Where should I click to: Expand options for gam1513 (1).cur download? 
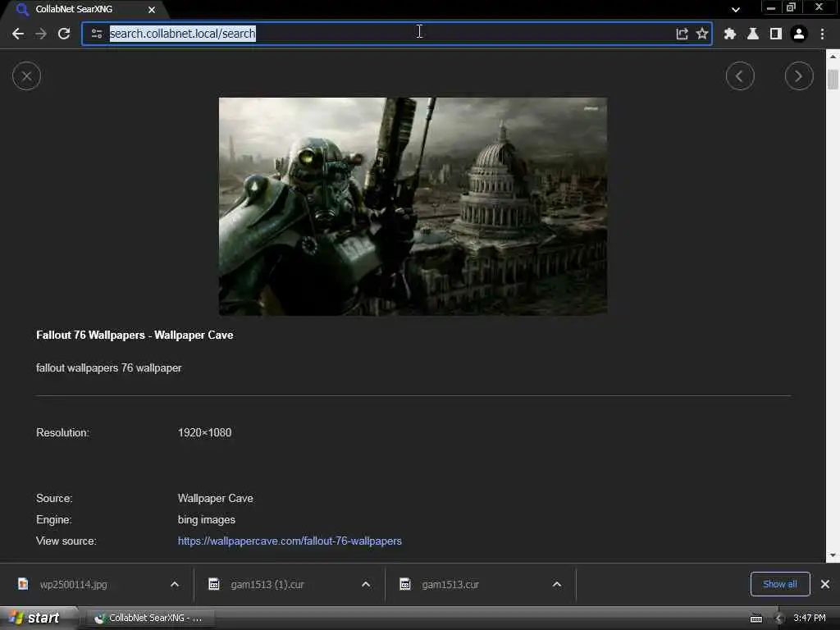click(366, 584)
